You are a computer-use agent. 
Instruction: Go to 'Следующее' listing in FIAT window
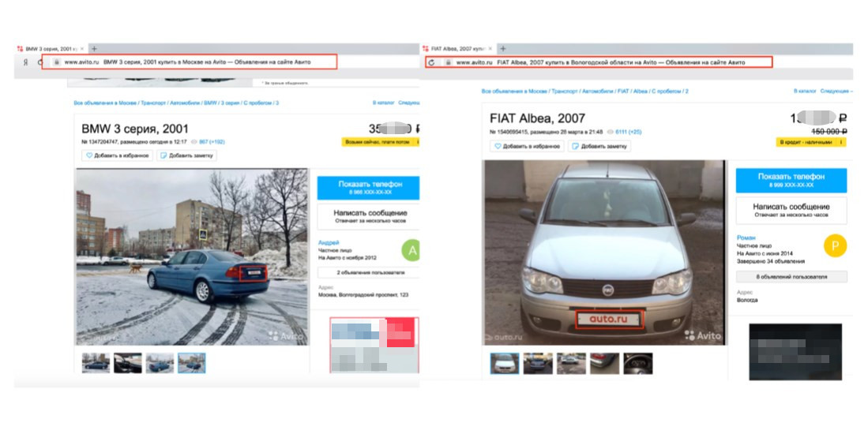click(835, 92)
